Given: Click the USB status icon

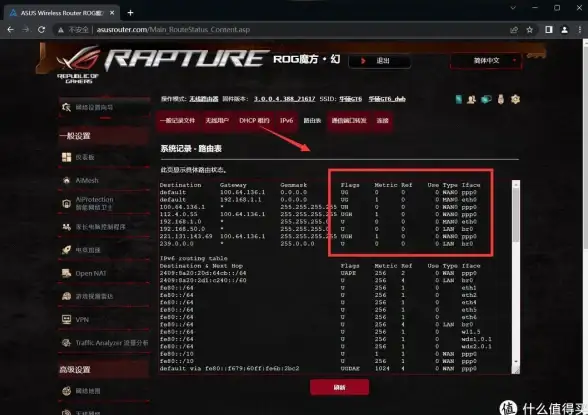Looking at the screenshot, I should click(x=501, y=99).
